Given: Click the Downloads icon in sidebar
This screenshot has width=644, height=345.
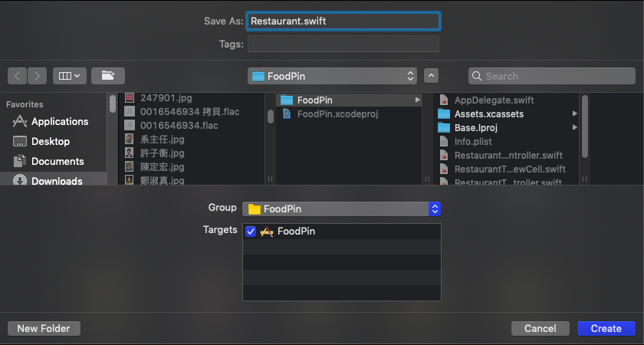Looking at the screenshot, I should pyautogui.click(x=20, y=181).
